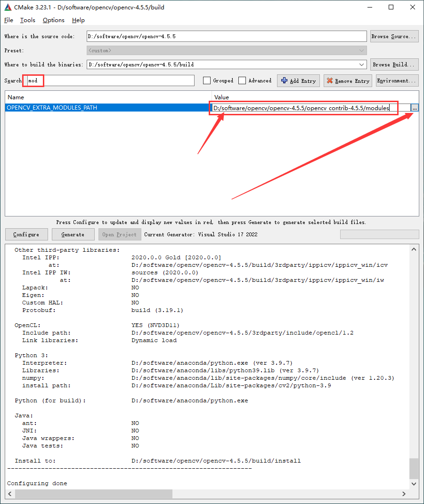
Task: Click the plus icon on Add Entry
Action: click(285, 80)
